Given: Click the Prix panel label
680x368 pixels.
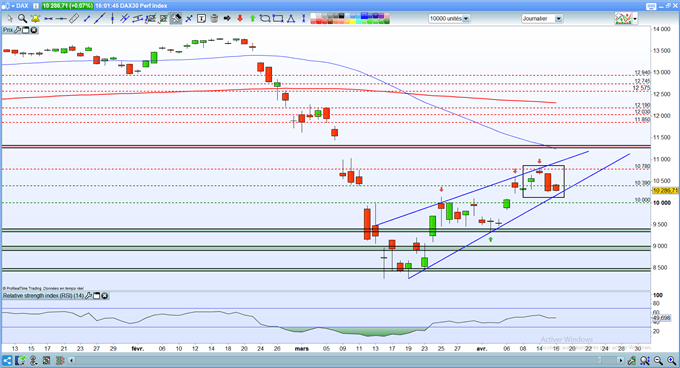Looking at the screenshot, I should tap(8, 30).
